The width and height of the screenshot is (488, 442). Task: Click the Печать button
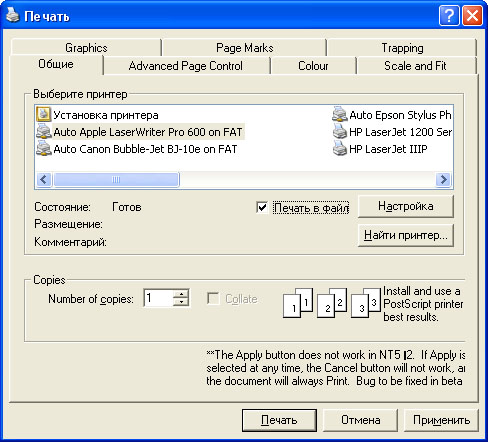click(279, 420)
